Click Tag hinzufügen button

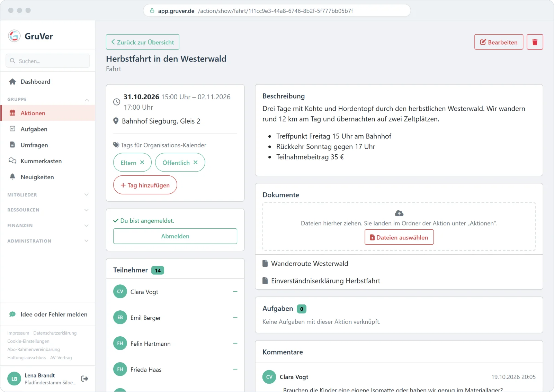[x=145, y=185]
